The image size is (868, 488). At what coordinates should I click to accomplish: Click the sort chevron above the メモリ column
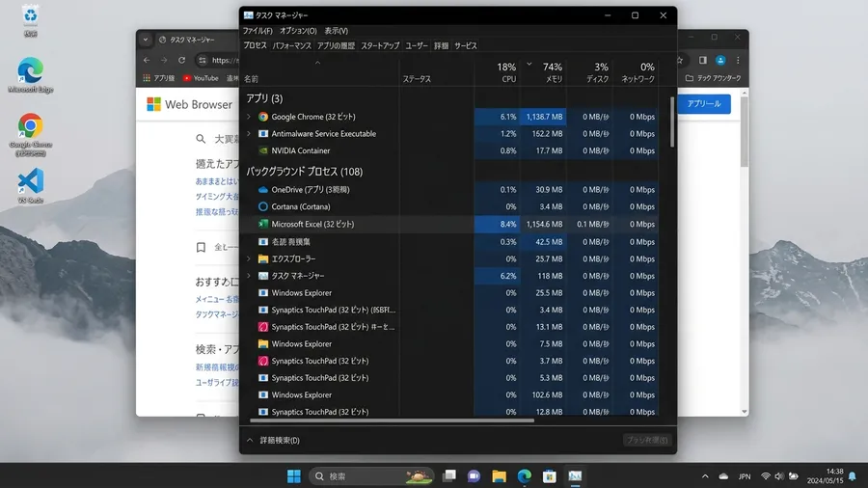(x=529, y=65)
